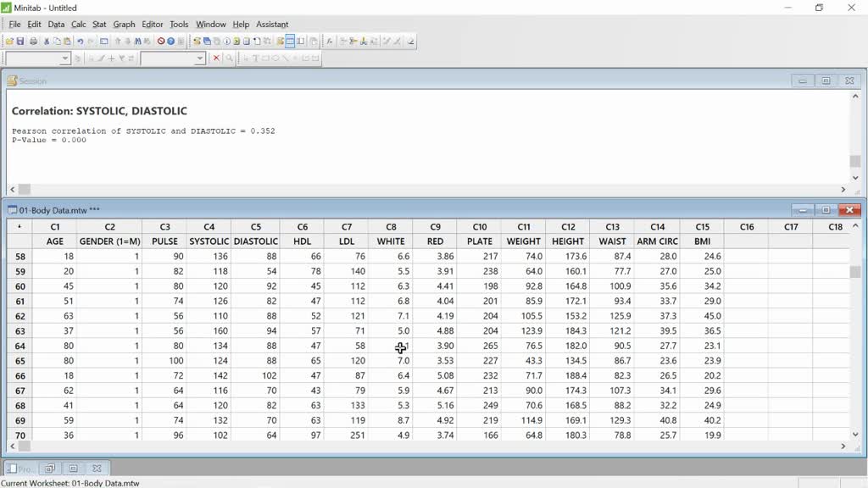Click the red Cancel circle icon
Screen dimensions: 868x488
(x=160, y=42)
